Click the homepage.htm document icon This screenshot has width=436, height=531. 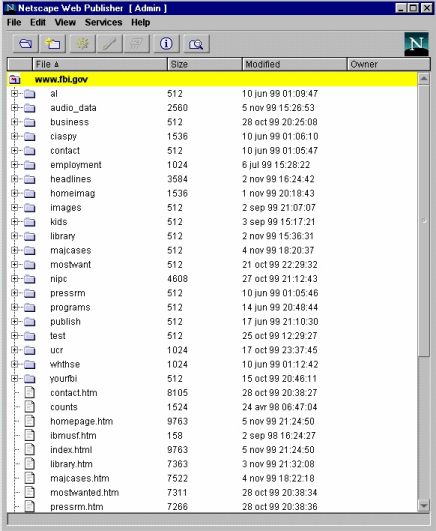click(x=29, y=421)
